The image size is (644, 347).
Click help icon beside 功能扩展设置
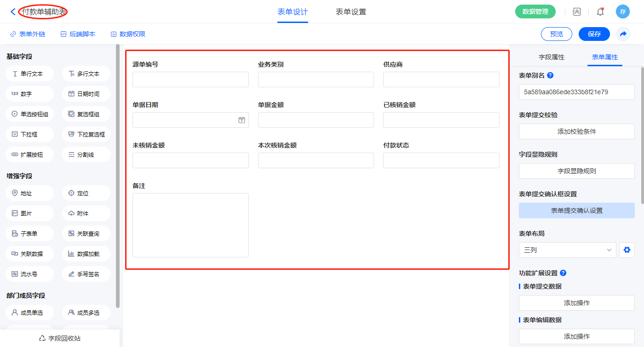pyautogui.click(x=563, y=273)
